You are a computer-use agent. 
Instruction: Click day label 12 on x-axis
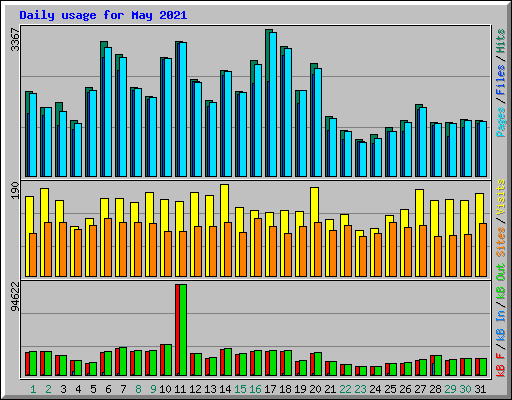click(x=195, y=389)
